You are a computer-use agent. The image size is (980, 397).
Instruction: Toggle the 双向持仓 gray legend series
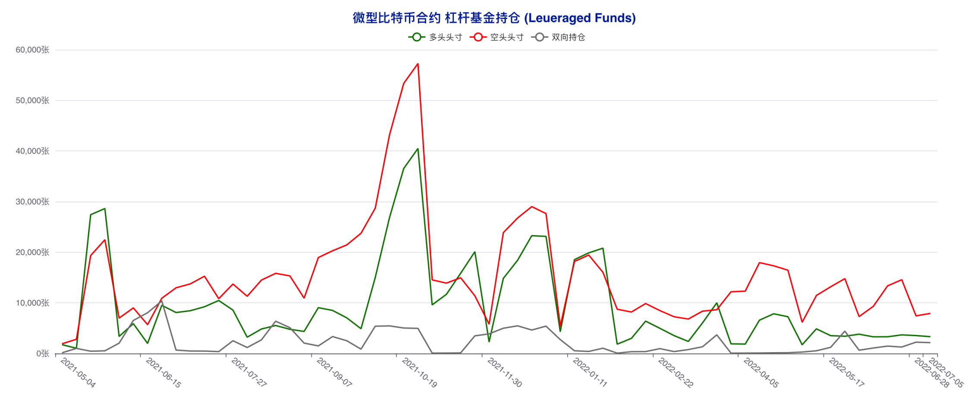coord(558,37)
